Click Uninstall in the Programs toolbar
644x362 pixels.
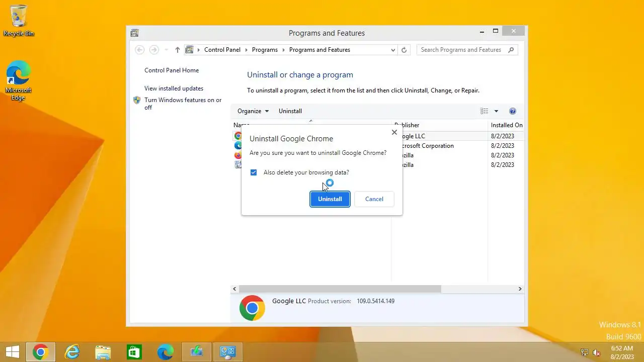point(290,111)
